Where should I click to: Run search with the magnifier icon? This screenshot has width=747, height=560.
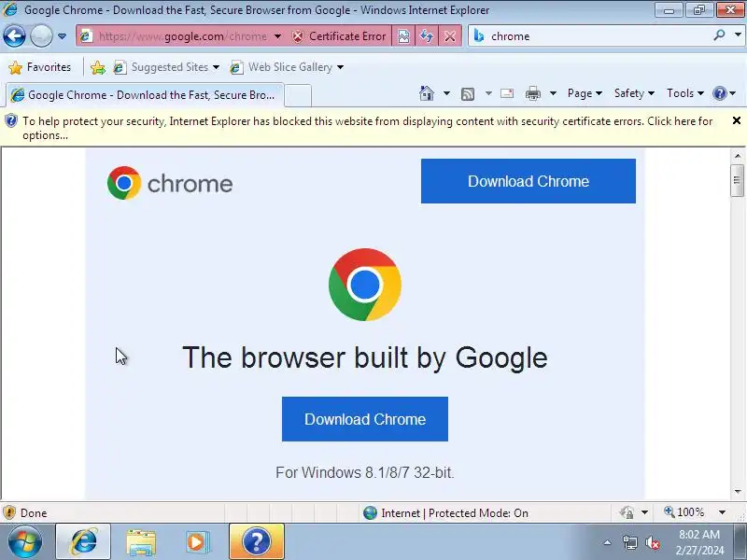[x=719, y=35]
